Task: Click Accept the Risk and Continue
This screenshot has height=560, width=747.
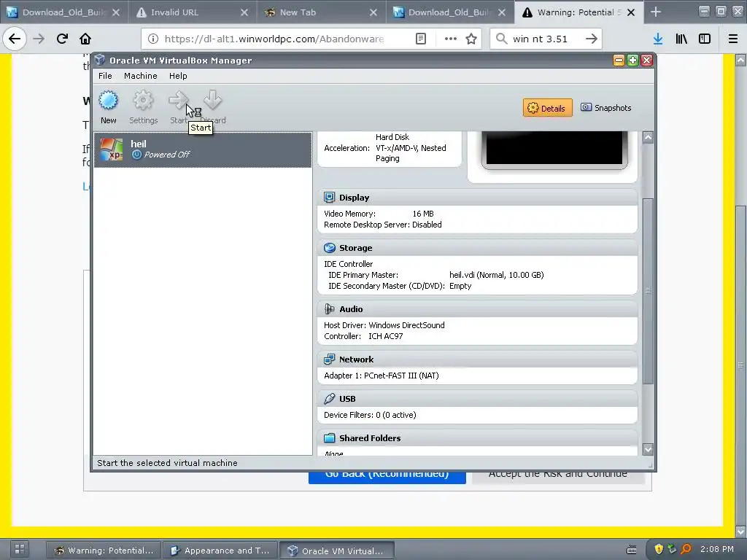Action: coord(558,478)
